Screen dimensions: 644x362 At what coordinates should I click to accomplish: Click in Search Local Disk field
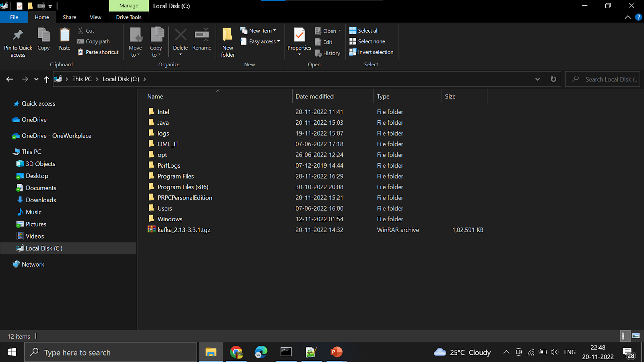[x=603, y=79]
